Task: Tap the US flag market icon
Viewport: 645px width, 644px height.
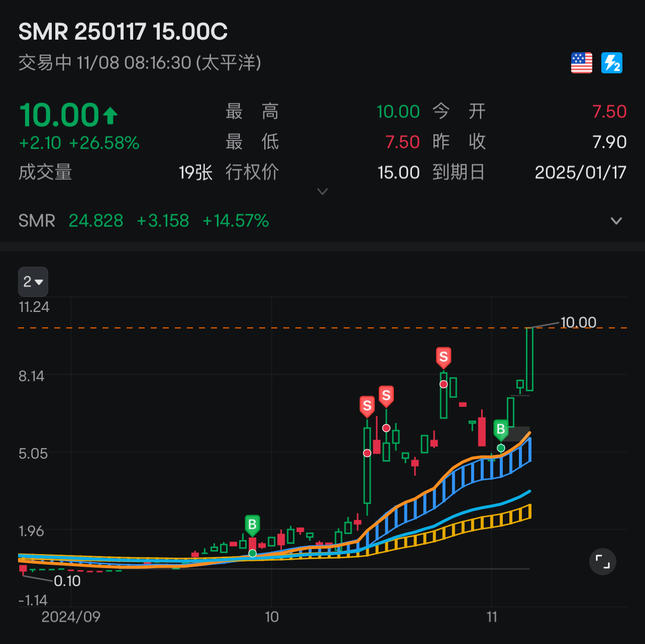Action: point(582,63)
